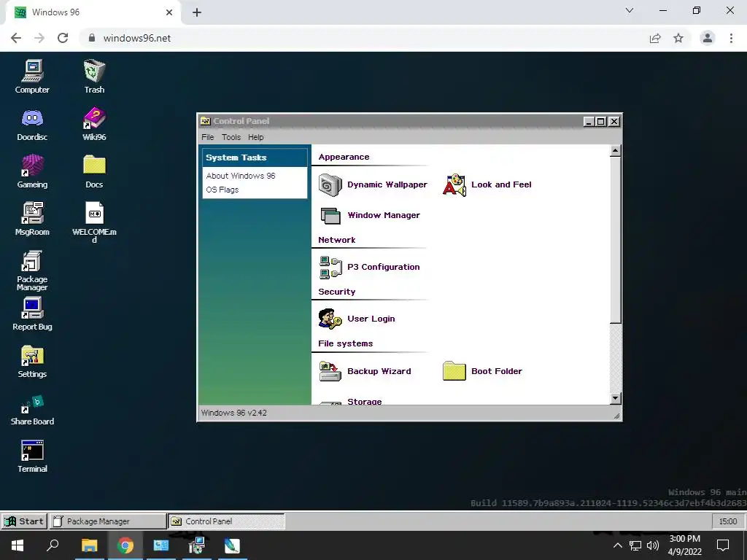Show hidden system tray icons
Viewport: 747px width, 560px height.
point(617,545)
